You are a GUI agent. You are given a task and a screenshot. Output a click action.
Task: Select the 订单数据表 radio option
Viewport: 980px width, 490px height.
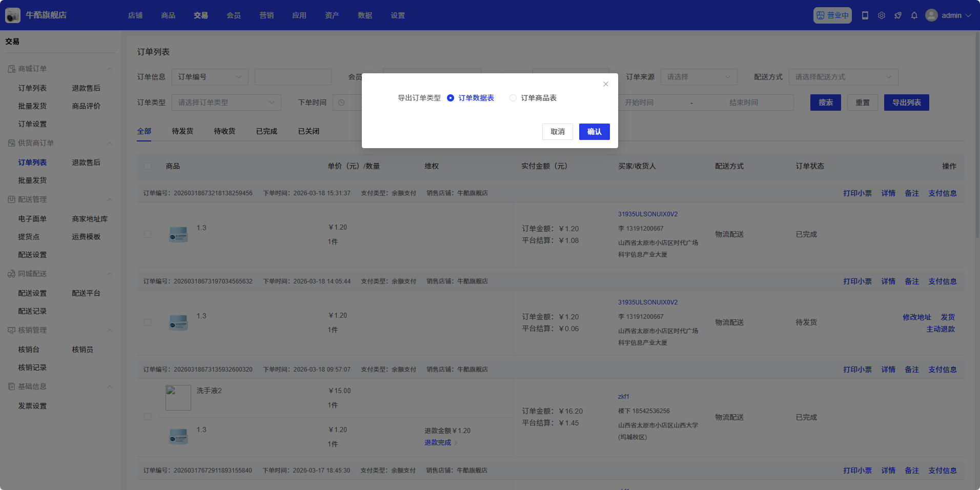click(451, 98)
